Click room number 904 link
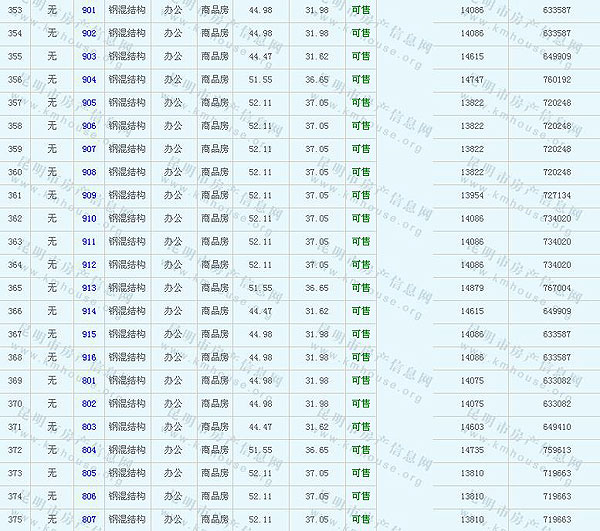The image size is (600, 531). [x=89, y=79]
